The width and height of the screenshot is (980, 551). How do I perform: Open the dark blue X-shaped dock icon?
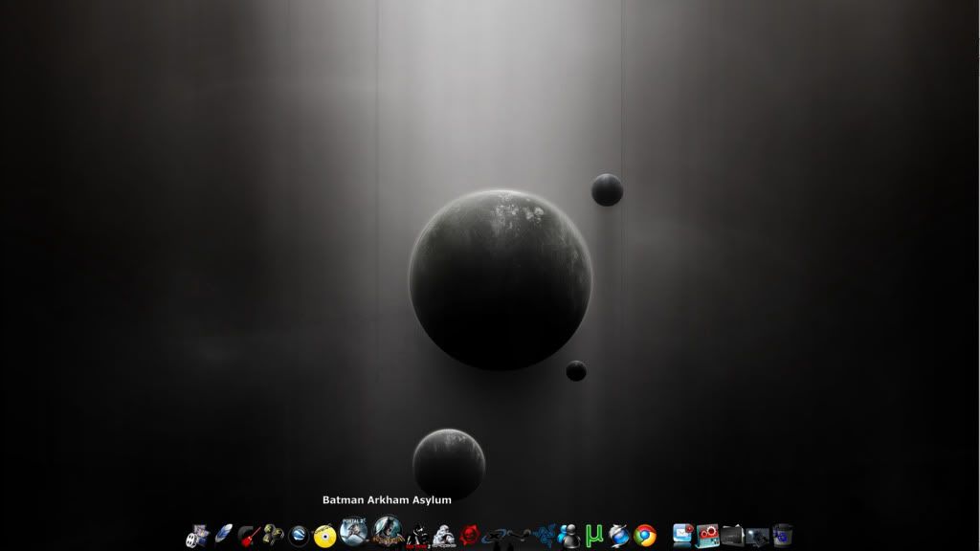(x=495, y=537)
